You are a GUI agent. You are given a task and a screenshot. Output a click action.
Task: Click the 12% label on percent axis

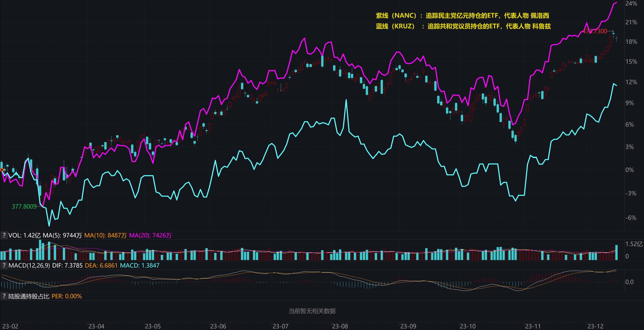[x=631, y=82]
